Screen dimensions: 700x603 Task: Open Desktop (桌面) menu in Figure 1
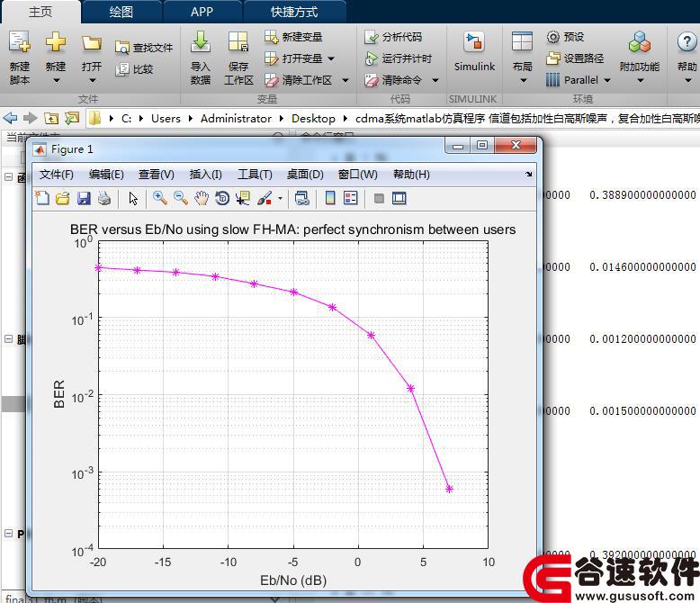305,175
